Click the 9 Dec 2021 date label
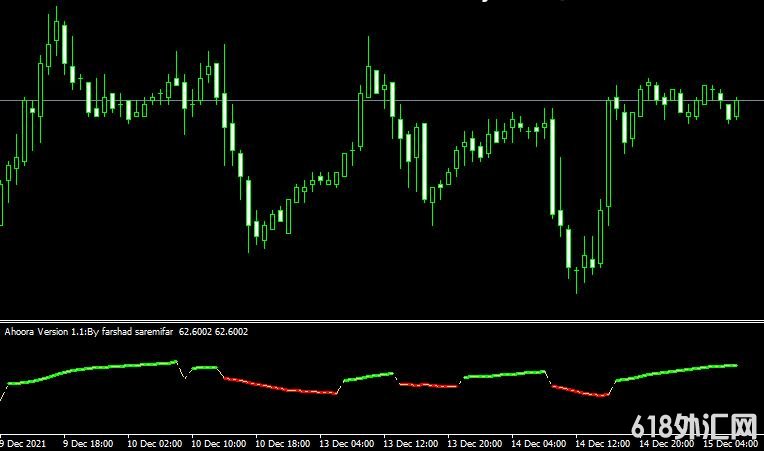Image resolution: width=764 pixels, height=451 pixels. pos(21,442)
